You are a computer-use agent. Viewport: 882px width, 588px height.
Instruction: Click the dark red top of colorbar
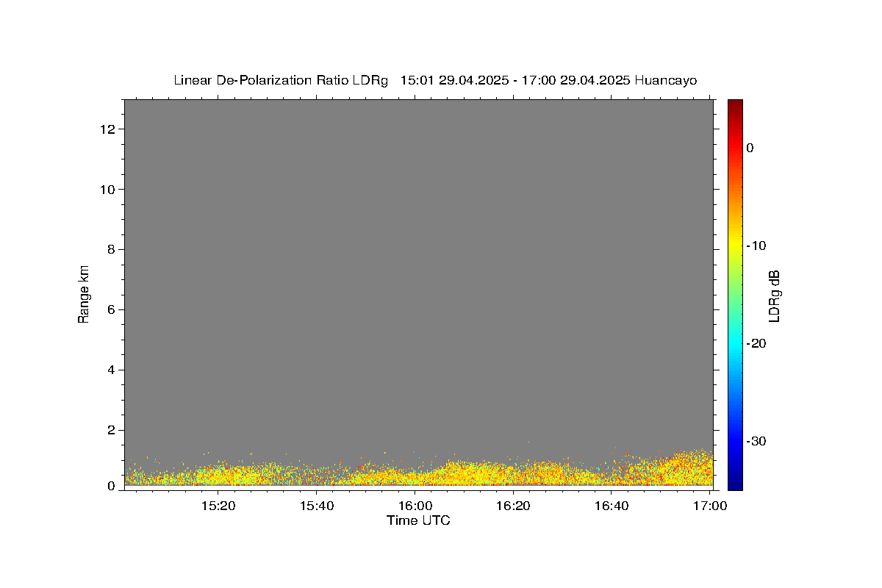click(x=735, y=104)
